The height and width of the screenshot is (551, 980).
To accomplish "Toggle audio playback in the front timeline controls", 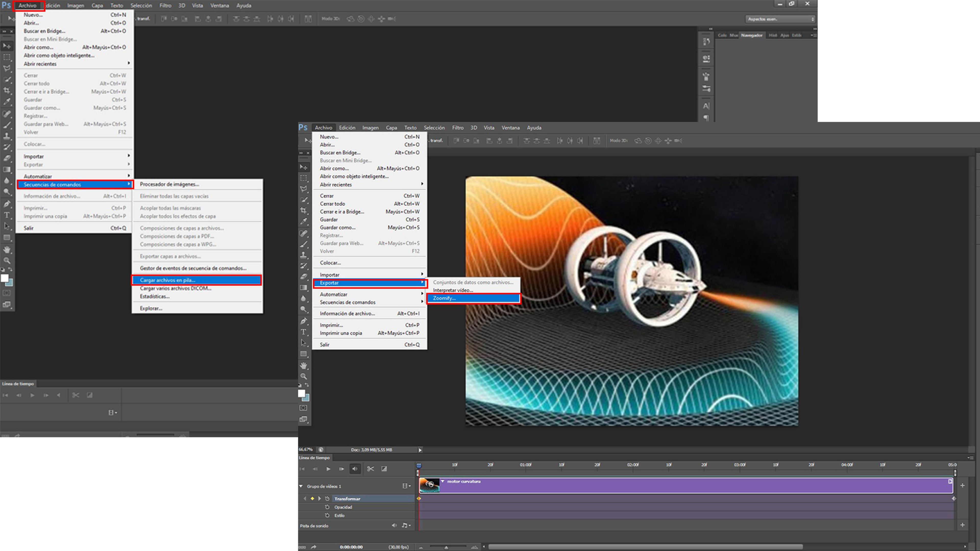I will click(355, 469).
